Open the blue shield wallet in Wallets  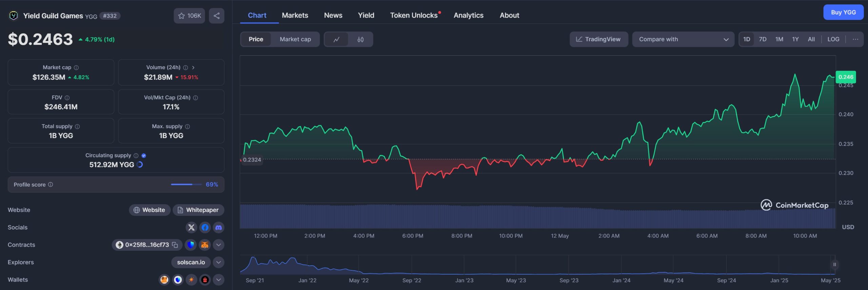coord(178,280)
